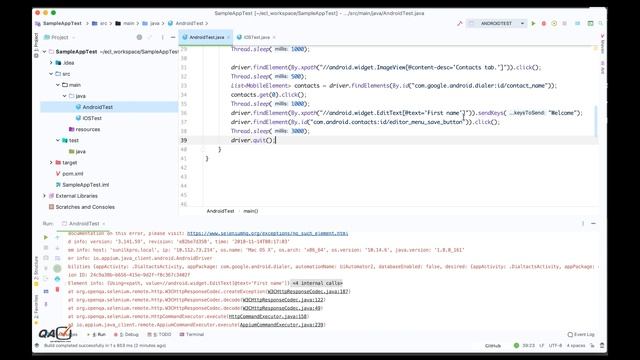Open the selenium exceptions documentation link
This screenshot has width=640, height=360.
tap(267, 233)
